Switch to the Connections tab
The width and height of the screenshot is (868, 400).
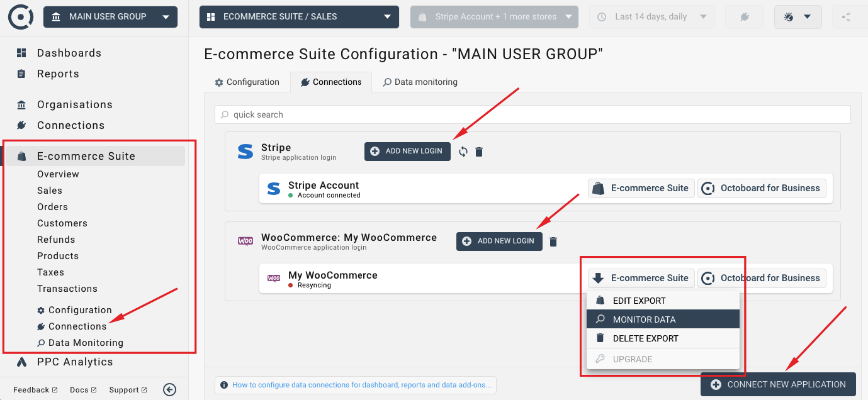(331, 82)
